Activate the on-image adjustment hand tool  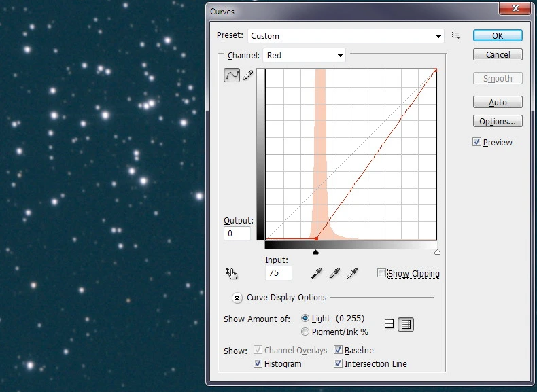pyautogui.click(x=232, y=273)
